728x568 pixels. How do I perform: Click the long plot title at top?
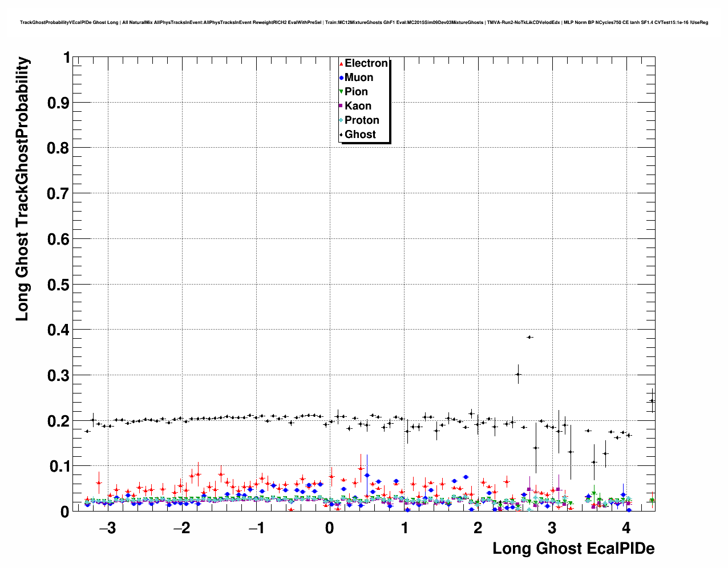(x=364, y=22)
